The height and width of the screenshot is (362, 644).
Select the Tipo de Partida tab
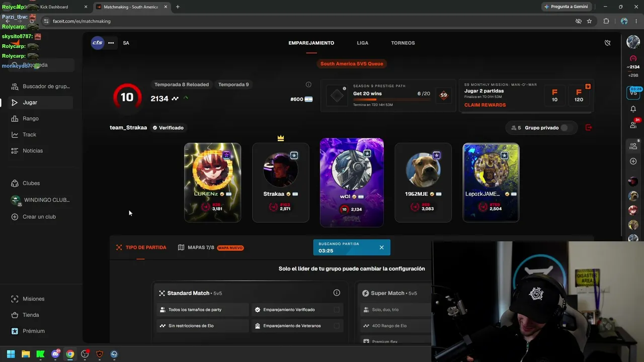[x=141, y=247]
